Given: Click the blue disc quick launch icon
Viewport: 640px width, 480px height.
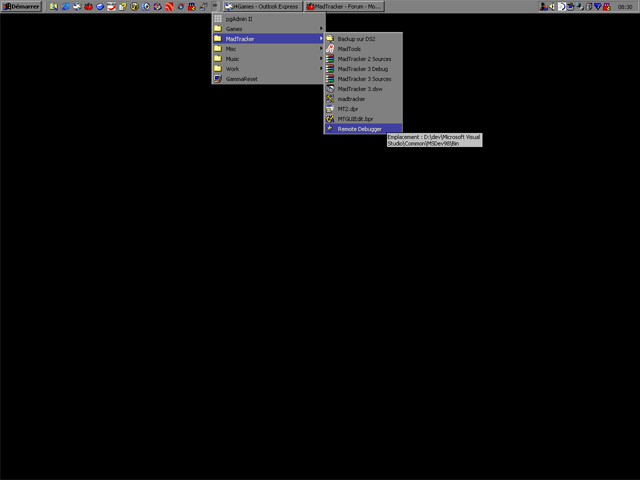Looking at the screenshot, I should [x=100, y=7].
